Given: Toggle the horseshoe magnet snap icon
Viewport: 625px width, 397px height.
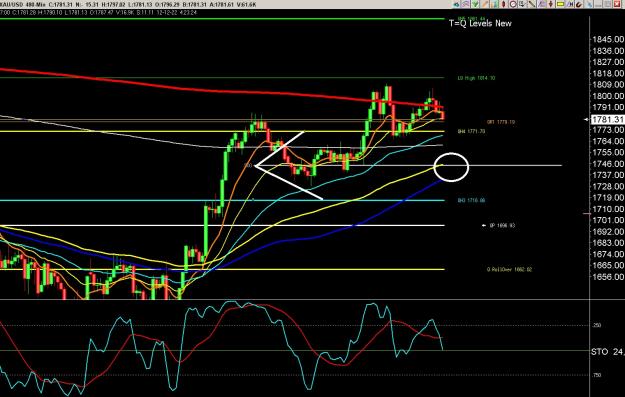Looking at the screenshot, I should pyautogui.click(x=579, y=4).
